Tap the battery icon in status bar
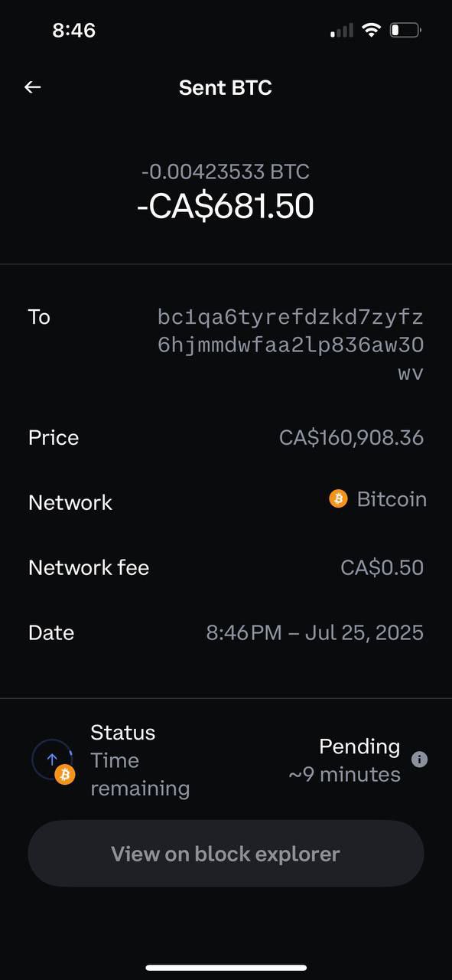 405,31
